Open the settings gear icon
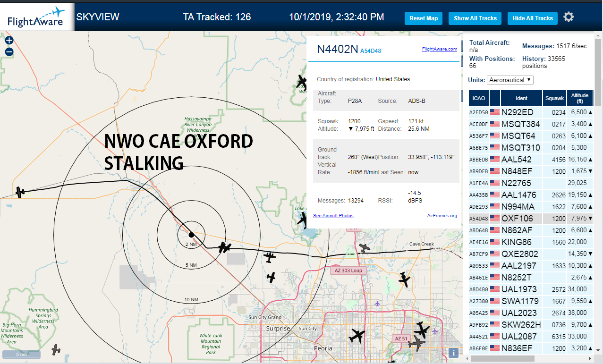The width and height of the screenshot is (603, 364). tap(569, 17)
